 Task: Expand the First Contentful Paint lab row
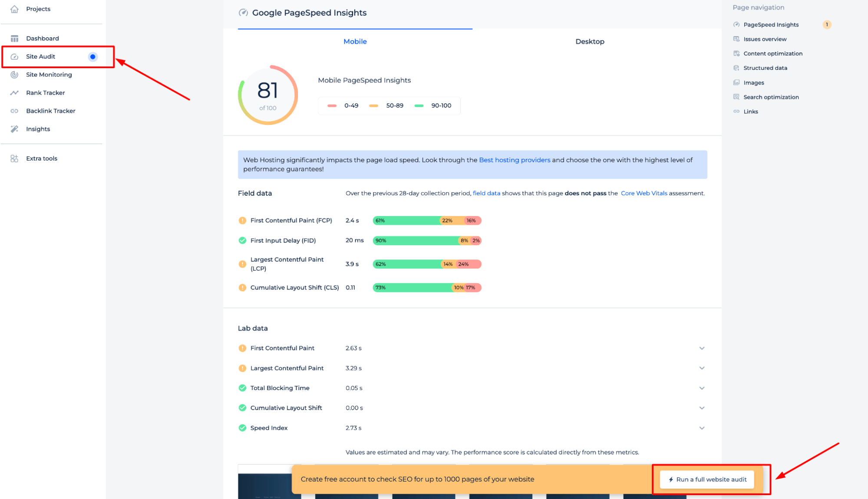[x=702, y=348]
